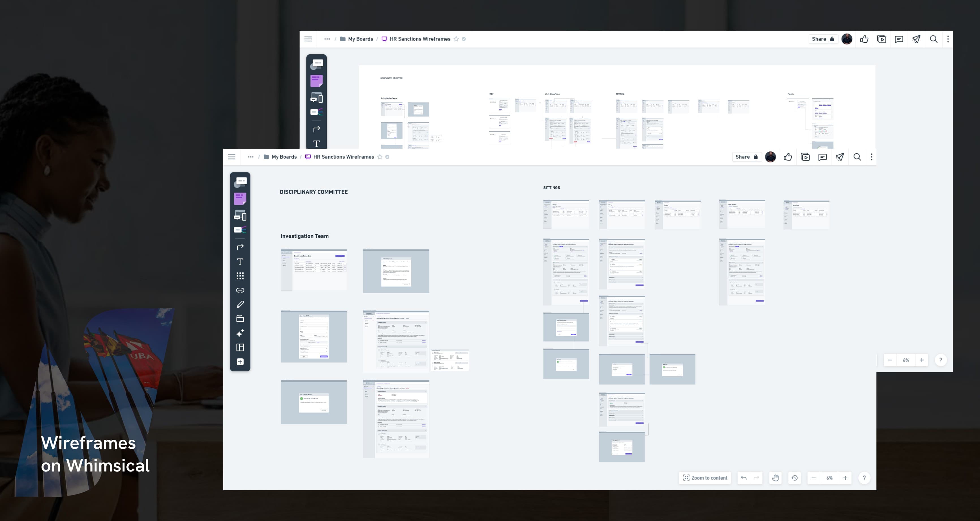
Task: Select sticky note tool in front toolbar
Action: point(240,198)
